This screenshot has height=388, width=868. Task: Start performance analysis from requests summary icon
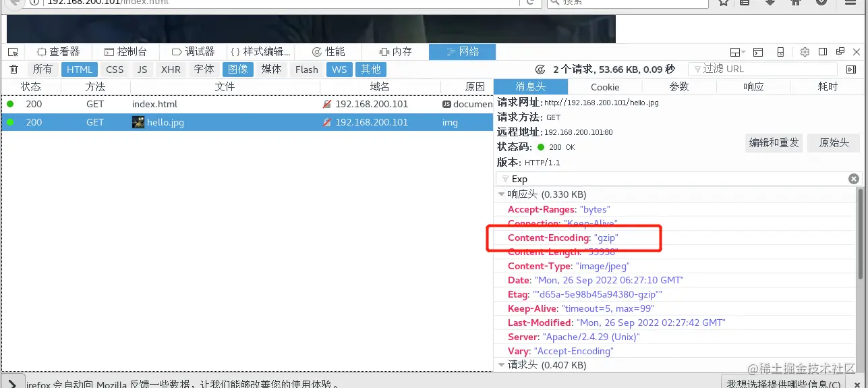click(x=540, y=69)
